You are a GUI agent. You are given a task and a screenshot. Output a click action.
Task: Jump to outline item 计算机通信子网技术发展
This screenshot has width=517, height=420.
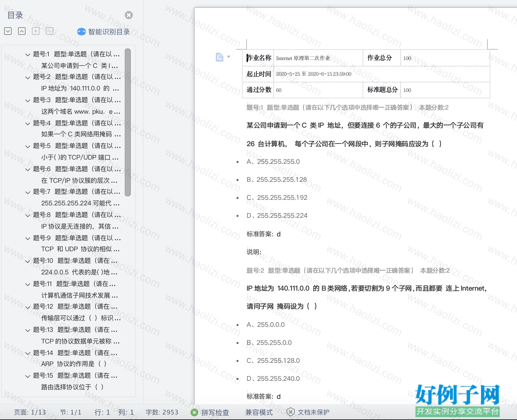(79, 296)
